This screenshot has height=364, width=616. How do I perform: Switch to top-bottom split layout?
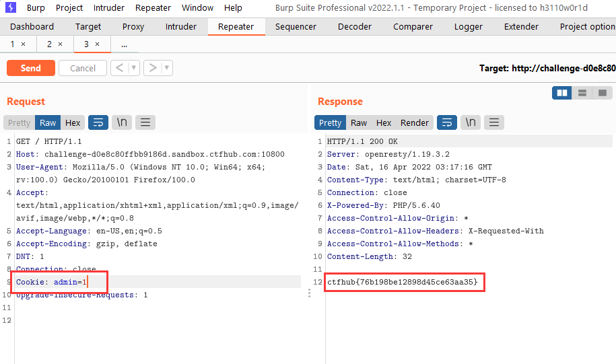click(582, 93)
